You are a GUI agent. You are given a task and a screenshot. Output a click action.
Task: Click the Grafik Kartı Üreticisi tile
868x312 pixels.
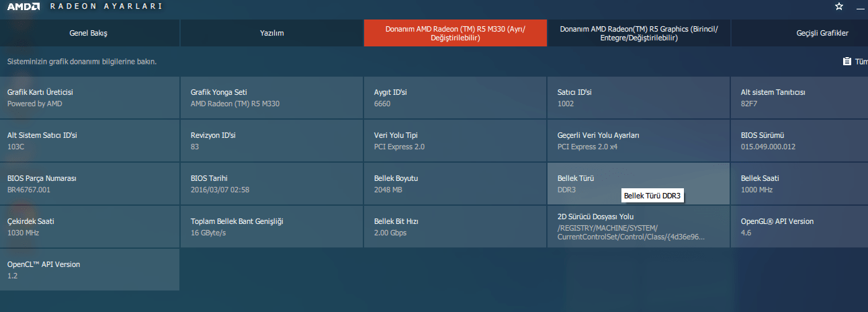[x=89, y=97]
